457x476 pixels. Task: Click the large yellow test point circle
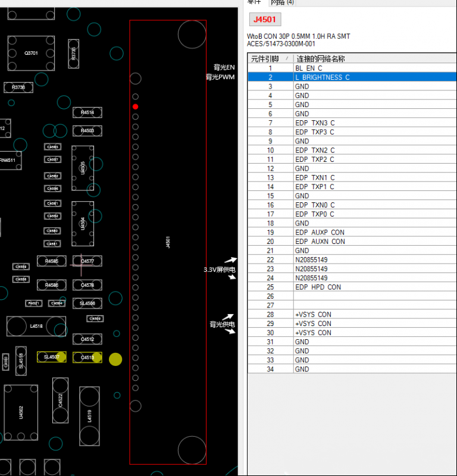(x=115, y=359)
